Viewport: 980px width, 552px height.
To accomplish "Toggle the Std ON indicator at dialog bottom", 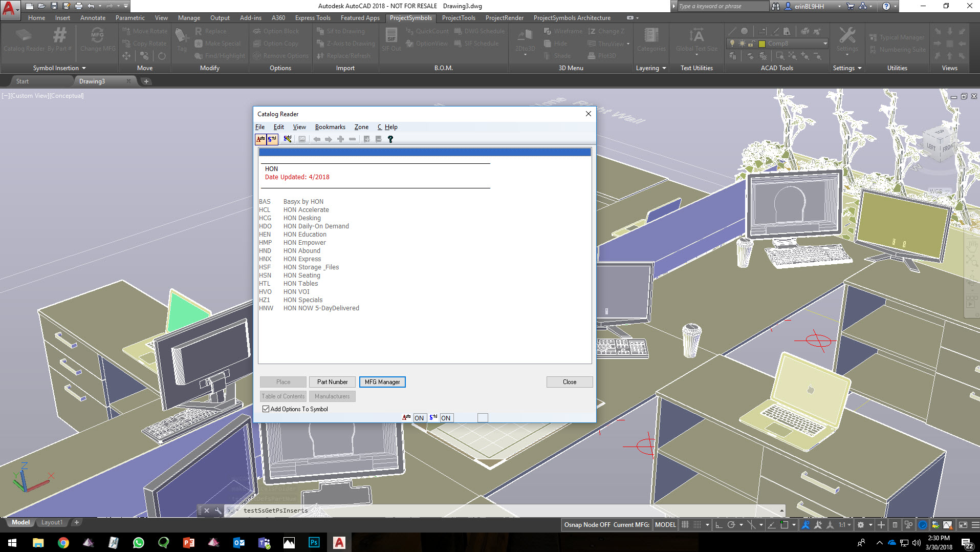I will click(x=446, y=418).
